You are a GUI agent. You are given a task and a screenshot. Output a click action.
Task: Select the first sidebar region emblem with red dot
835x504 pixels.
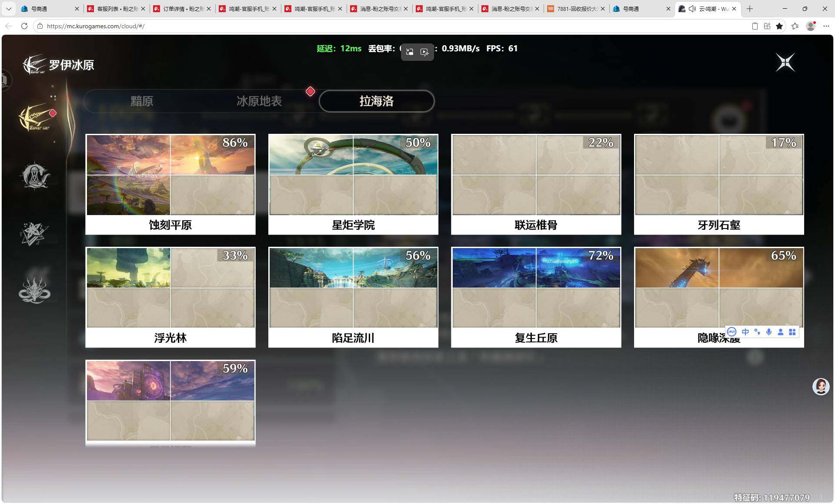pos(36,117)
